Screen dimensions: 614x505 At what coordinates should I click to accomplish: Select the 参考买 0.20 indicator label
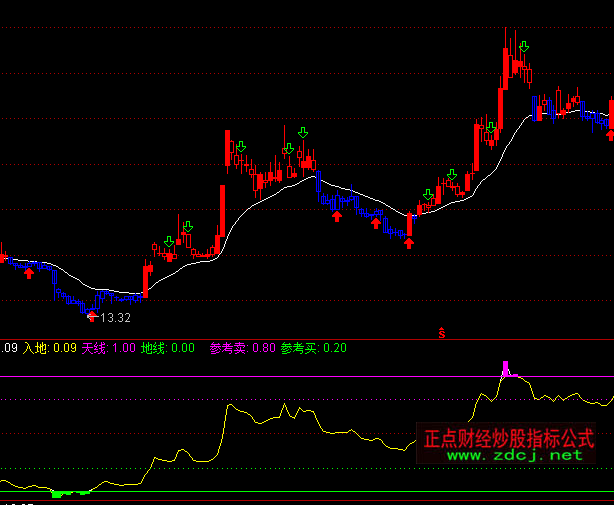313,348
